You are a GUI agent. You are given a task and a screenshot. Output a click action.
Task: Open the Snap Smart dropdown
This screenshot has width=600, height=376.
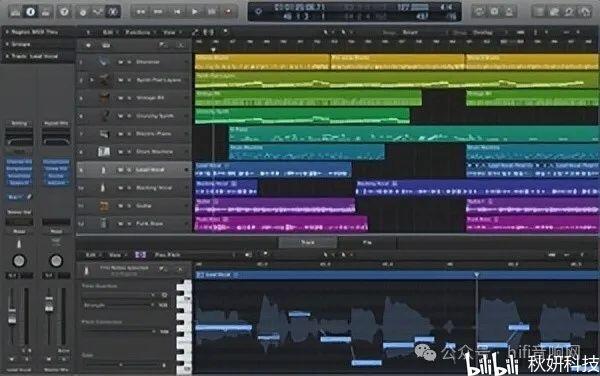pos(410,32)
